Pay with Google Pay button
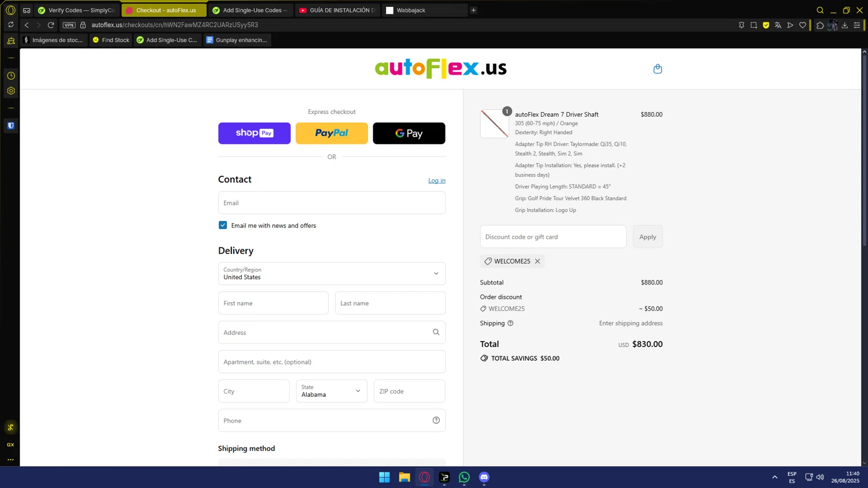 (x=409, y=133)
